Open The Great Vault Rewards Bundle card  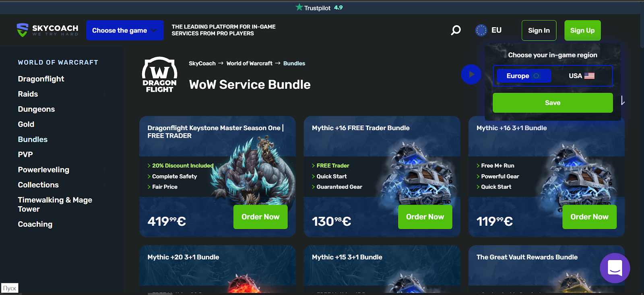coord(547,269)
